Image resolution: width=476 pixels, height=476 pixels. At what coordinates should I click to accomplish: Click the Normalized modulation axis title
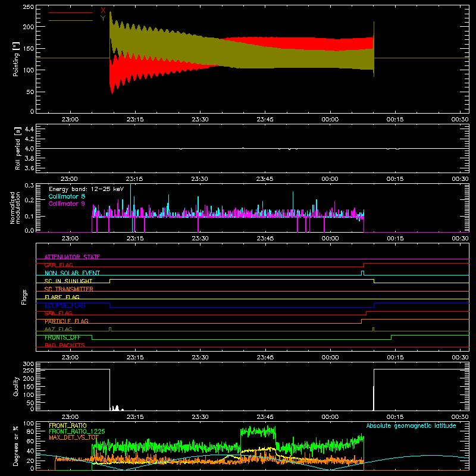15,208
